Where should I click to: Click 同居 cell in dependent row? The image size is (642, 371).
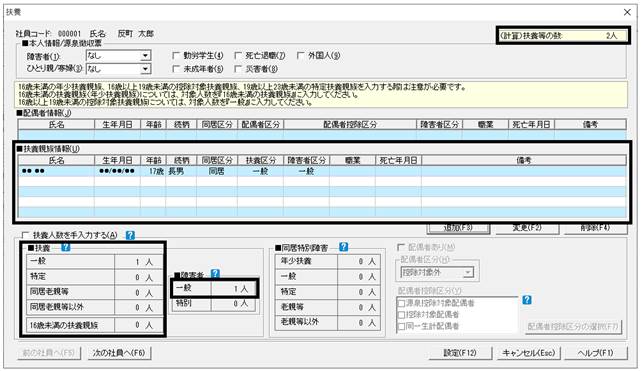(217, 171)
